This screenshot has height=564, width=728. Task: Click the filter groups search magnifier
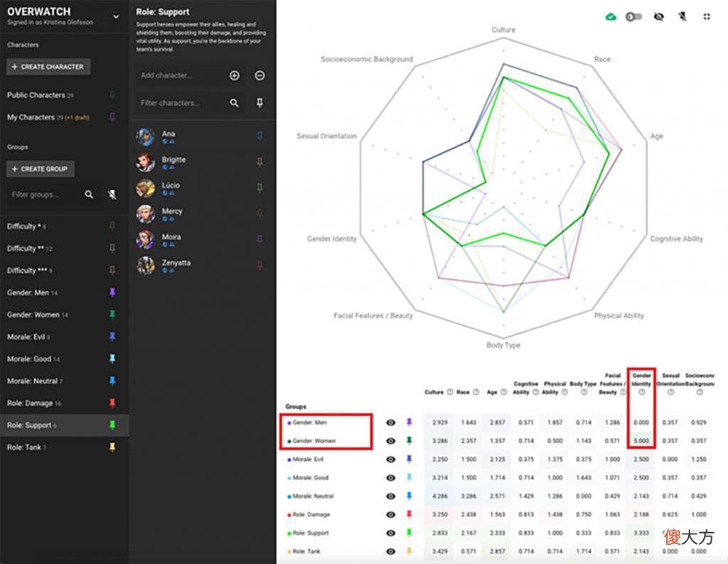(x=89, y=195)
